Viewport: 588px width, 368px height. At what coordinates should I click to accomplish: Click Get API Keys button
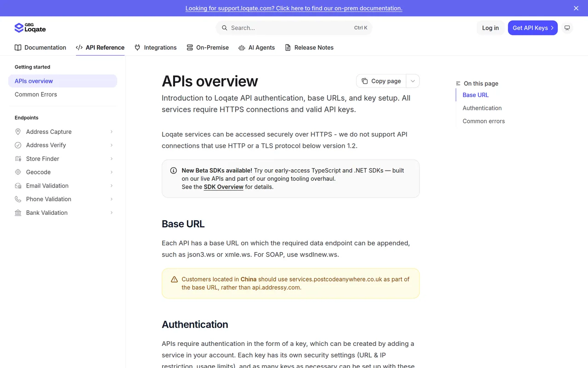coord(533,28)
